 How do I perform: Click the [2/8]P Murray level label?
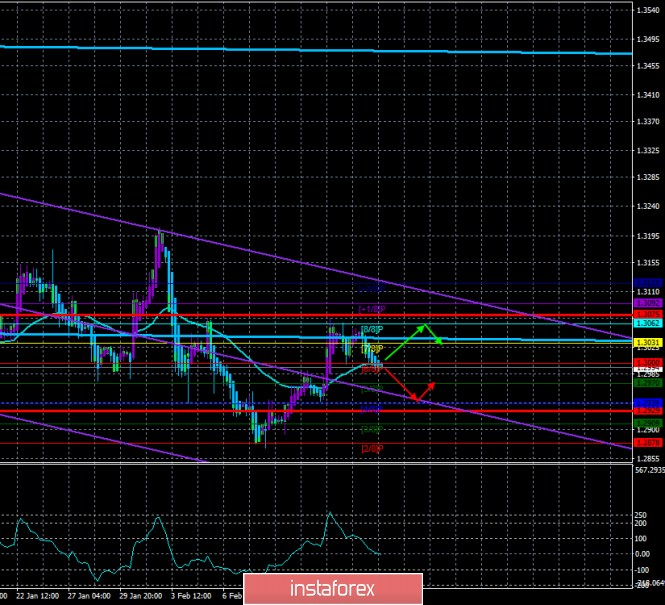pyautogui.click(x=372, y=449)
